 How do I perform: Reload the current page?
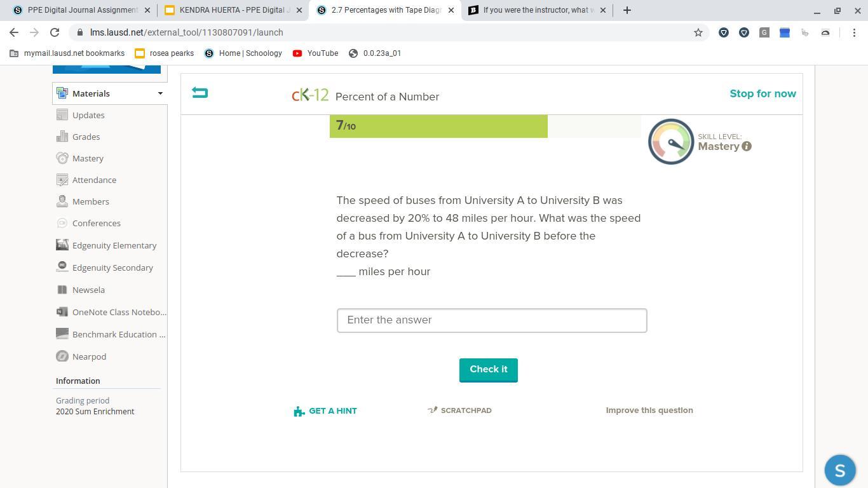coord(55,32)
